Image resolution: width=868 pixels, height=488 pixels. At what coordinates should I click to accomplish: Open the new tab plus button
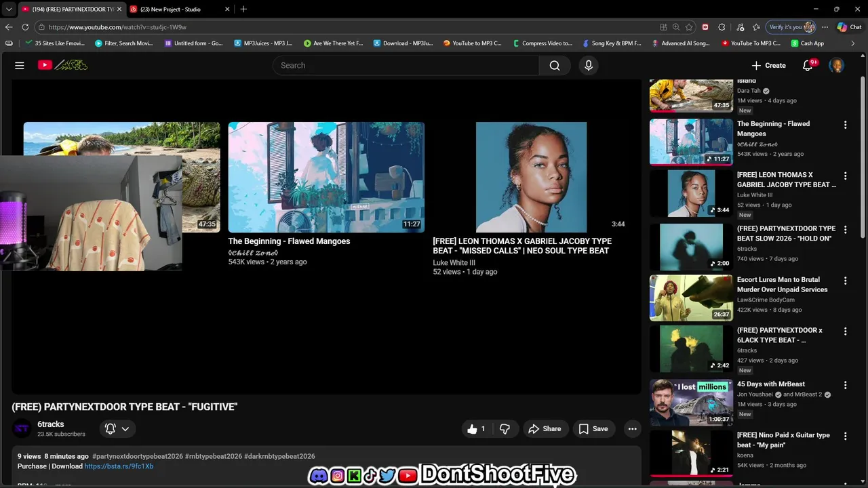pos(243,9)
